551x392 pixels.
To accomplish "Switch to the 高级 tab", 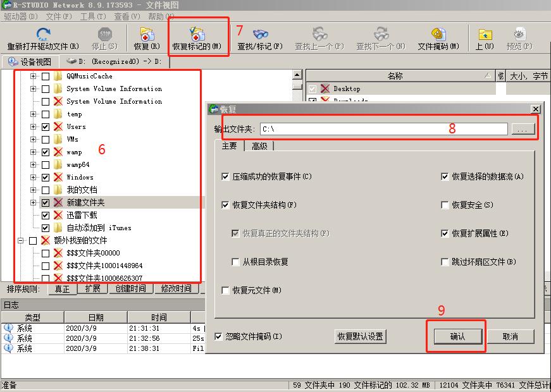I will (x=259, y=145).
